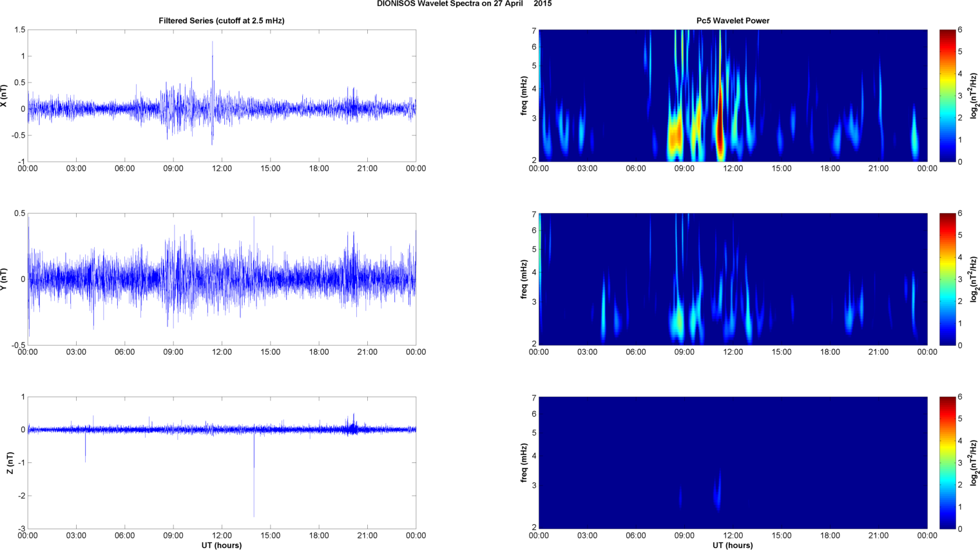Click the Z wavelet spectrum color bar
Image resolution: width=980 pixels, height=550 pixels.
pos(947,462)
